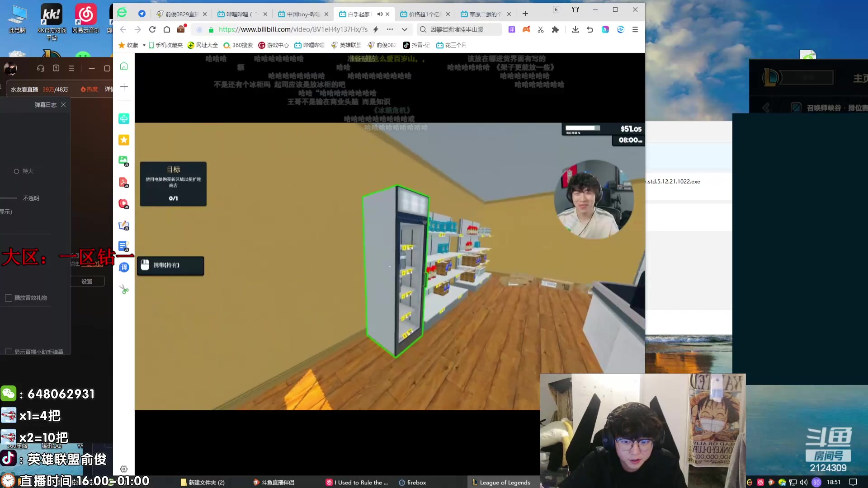Open the puzzle piece extensions manager
Viewport: 868px width, 488px height.
(x=555, y=29)
